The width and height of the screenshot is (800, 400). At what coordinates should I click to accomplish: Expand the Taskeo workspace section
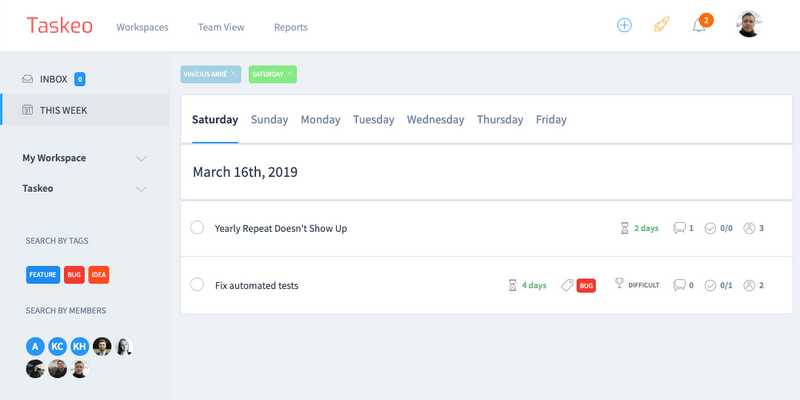pyautogui.click(x=141, y=188)
